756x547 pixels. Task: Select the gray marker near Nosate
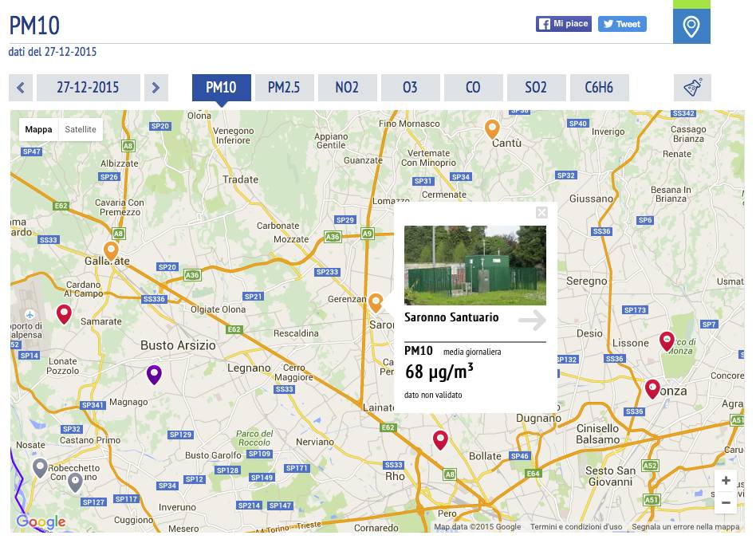40,467
